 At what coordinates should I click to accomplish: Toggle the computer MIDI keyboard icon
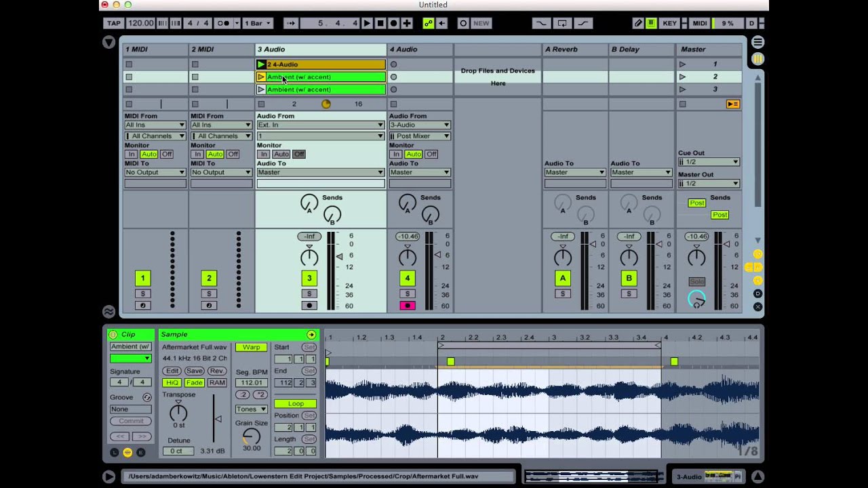pos(651,23)
